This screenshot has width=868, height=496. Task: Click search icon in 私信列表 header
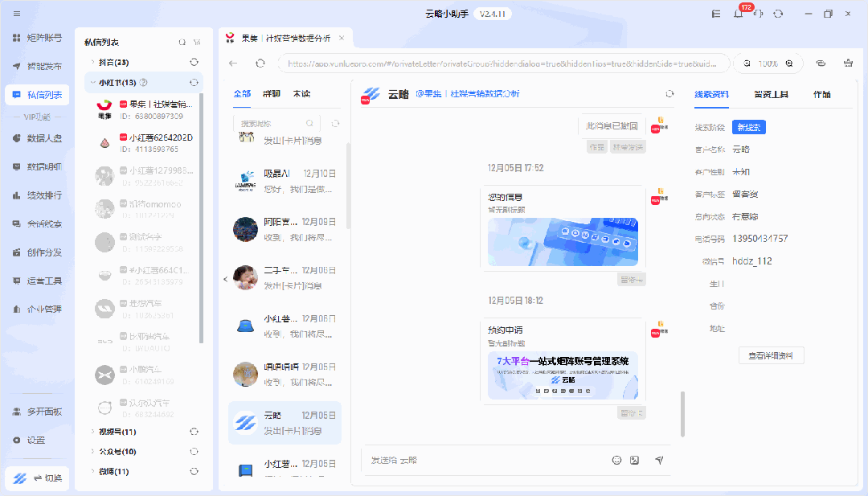(182, 42)
